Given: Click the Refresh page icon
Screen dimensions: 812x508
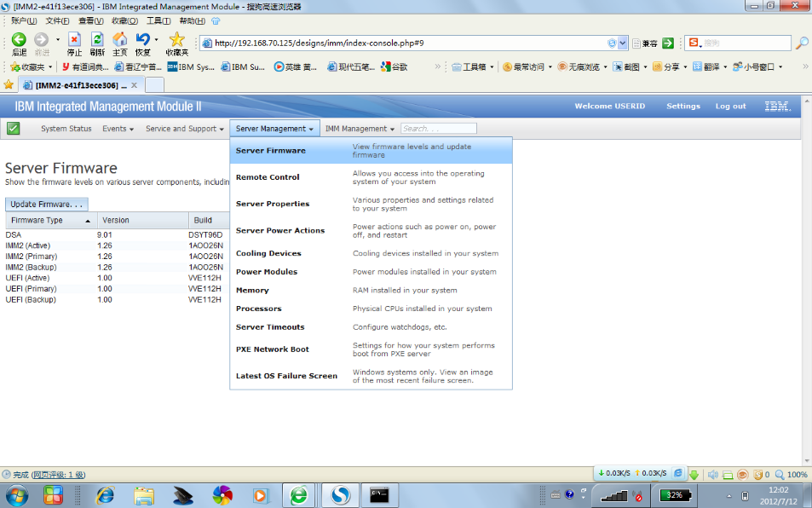Looking at the screenshot, I should [97, 40].
